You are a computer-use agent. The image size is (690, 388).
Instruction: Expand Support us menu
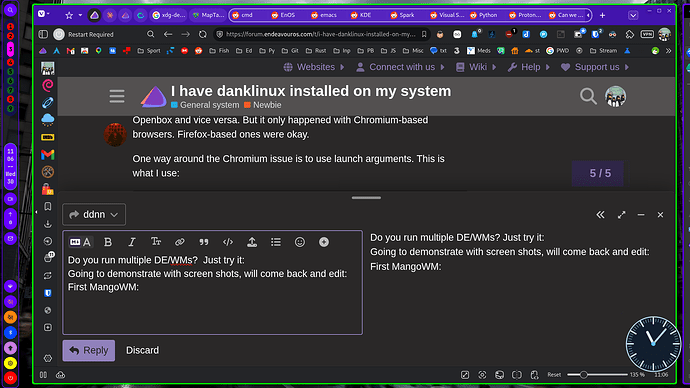click(595, 67)
